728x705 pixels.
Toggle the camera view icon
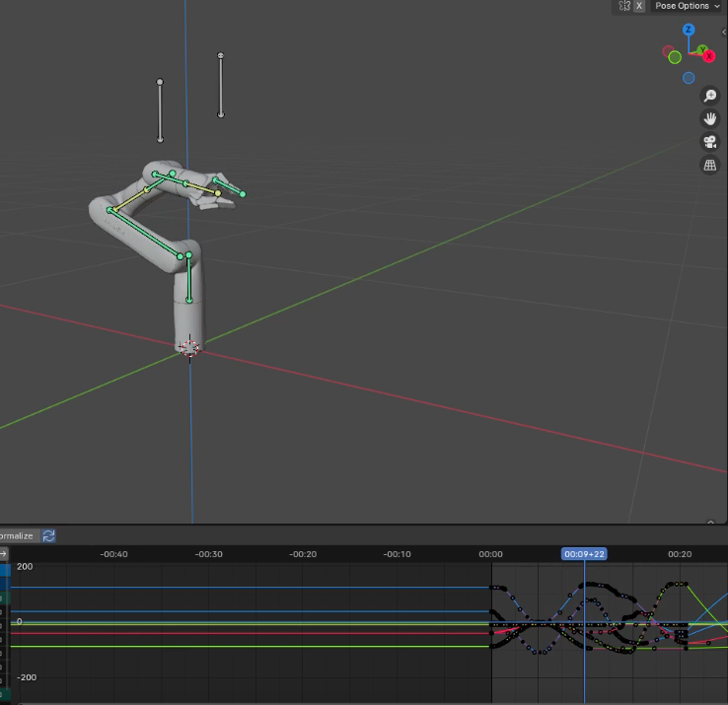click(x=709, y=142)
